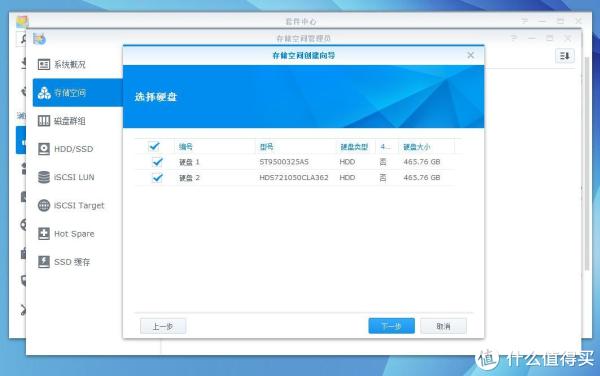Viewport: 600px width, 376px height.
Task: Click the sort toggle icon in Storage Manager toolbar
Action: pos(565,56)
